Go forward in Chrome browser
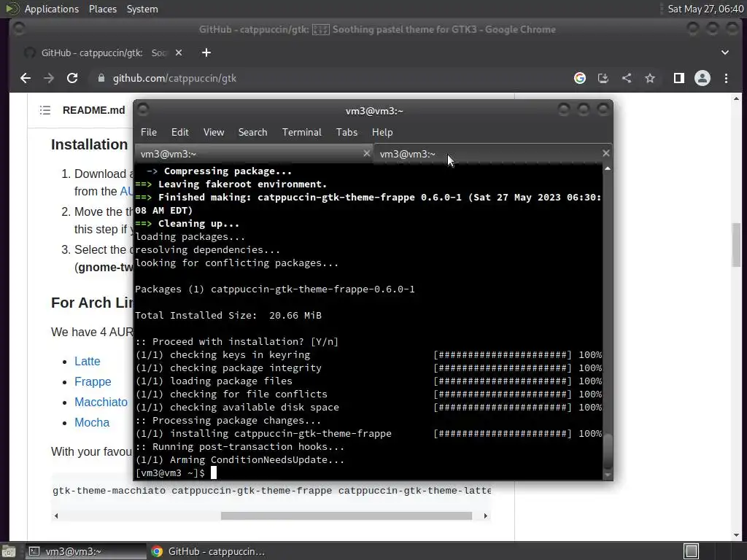This screenshot has height=560, width=747. click(49, 78)
